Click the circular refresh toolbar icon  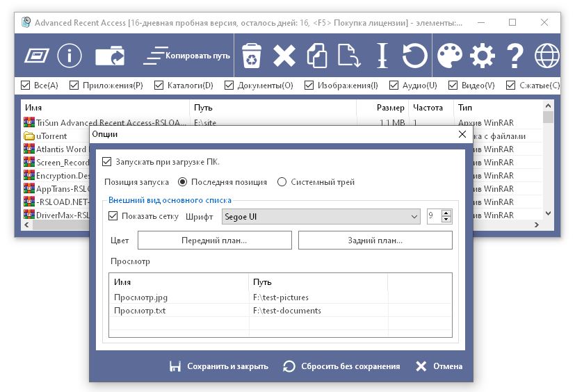click(415, 56)
